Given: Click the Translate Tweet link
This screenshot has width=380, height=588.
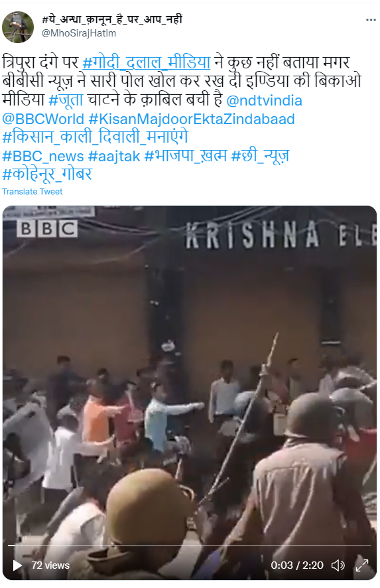Looking at the screenshot, I should click(x=32, y=192).
